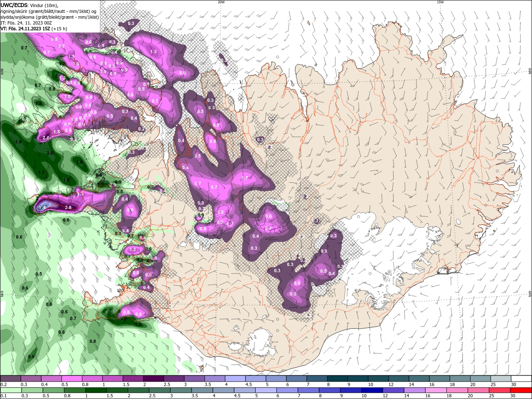Pick the bright pink 0.5 snow legend swatch
532x399 pixels.
71,379
